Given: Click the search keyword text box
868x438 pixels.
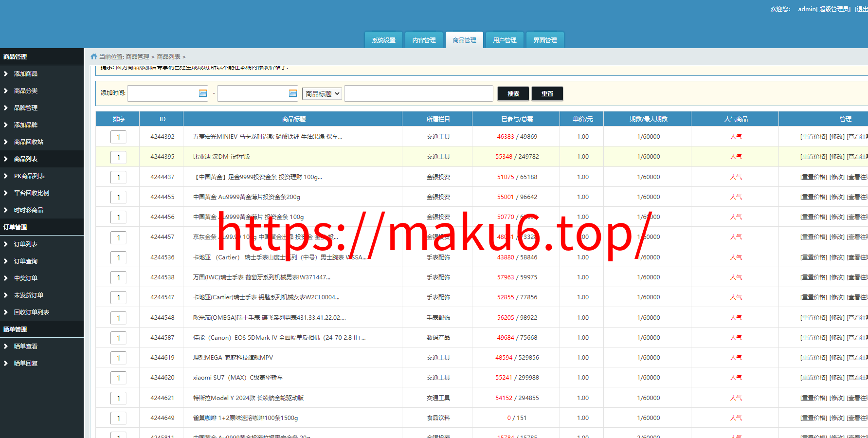Looking at the screenshot, I should tap(419, 93).
